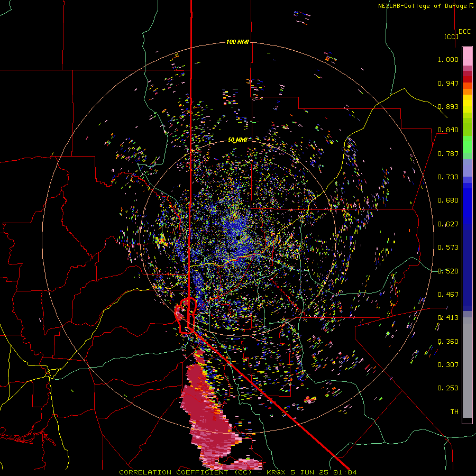The width and height of the screenshot is (476, 476).
Task: Select the 0.787 color scale value
Action: tap(448, 153)
